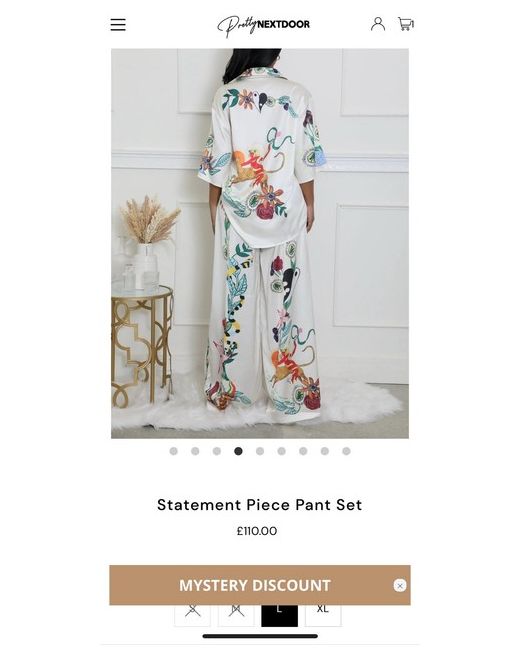
Task: Go to second carousel image dot
Action: [x=195, y=451]
